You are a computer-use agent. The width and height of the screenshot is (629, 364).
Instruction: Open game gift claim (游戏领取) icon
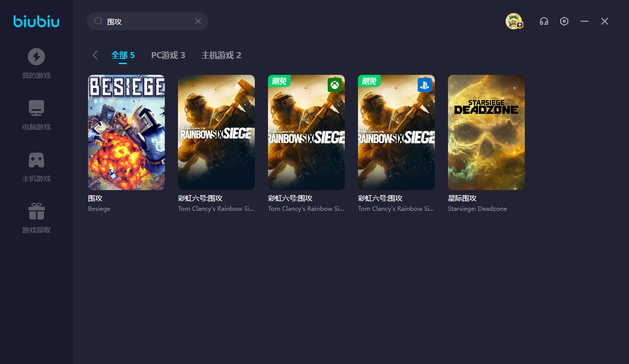point(36,211)
